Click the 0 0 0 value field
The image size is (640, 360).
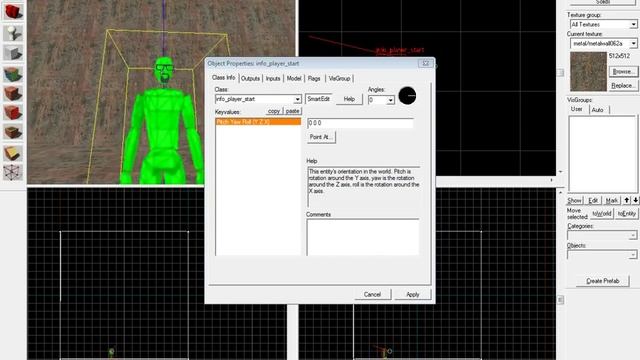[x=360, y=123]
